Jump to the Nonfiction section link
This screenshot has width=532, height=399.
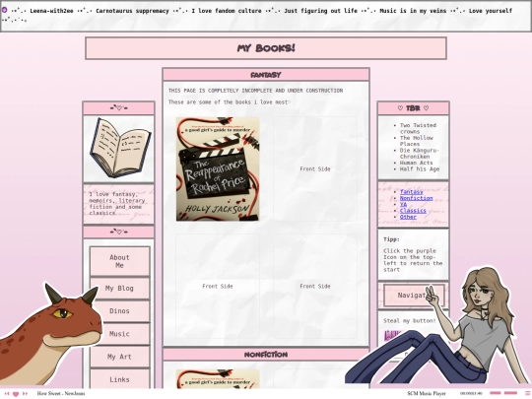[417, 198]
